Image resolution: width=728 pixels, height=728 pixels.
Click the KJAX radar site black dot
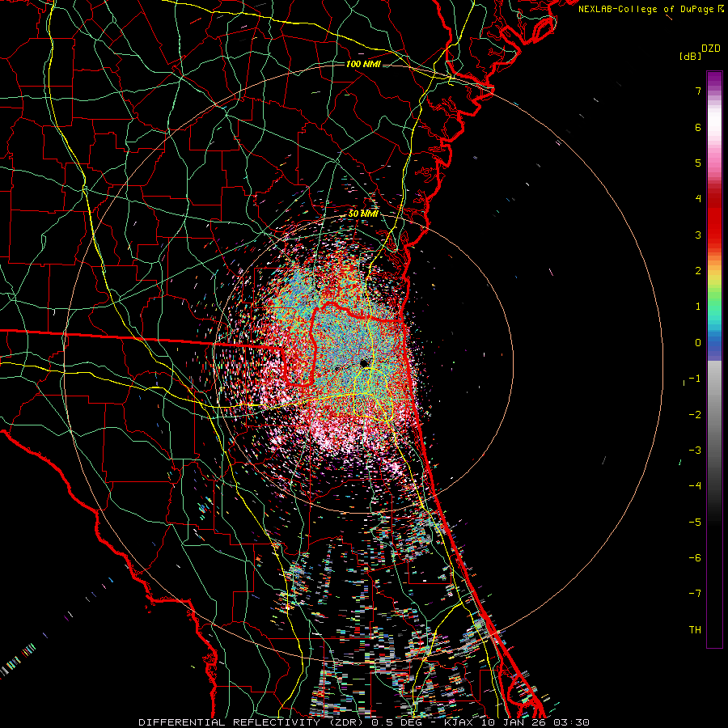[x=364, y=362]
